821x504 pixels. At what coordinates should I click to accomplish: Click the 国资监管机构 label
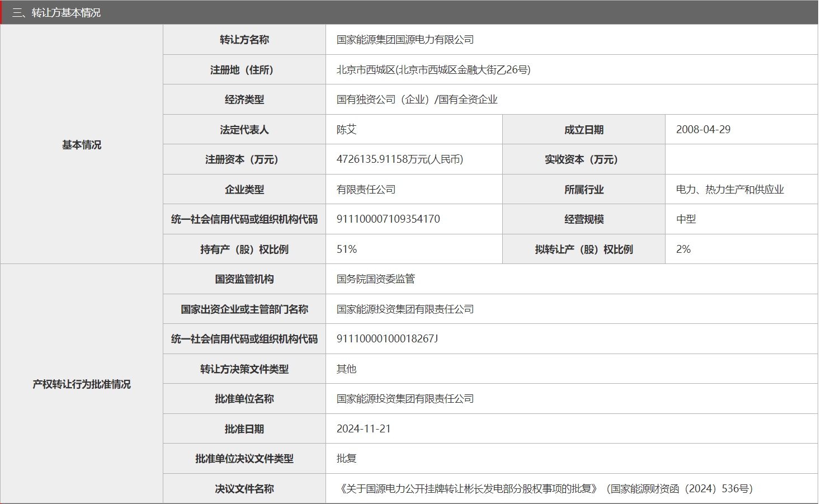pos(244,279)
